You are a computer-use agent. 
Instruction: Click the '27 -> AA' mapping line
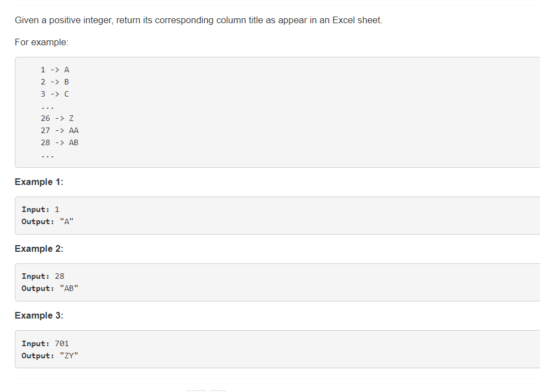click(60, 130)
